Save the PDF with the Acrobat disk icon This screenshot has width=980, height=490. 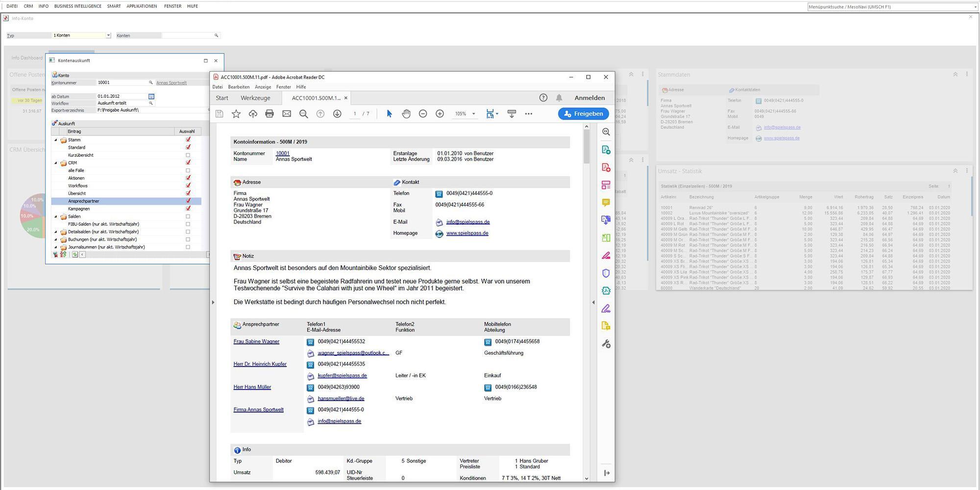(220, 114)
